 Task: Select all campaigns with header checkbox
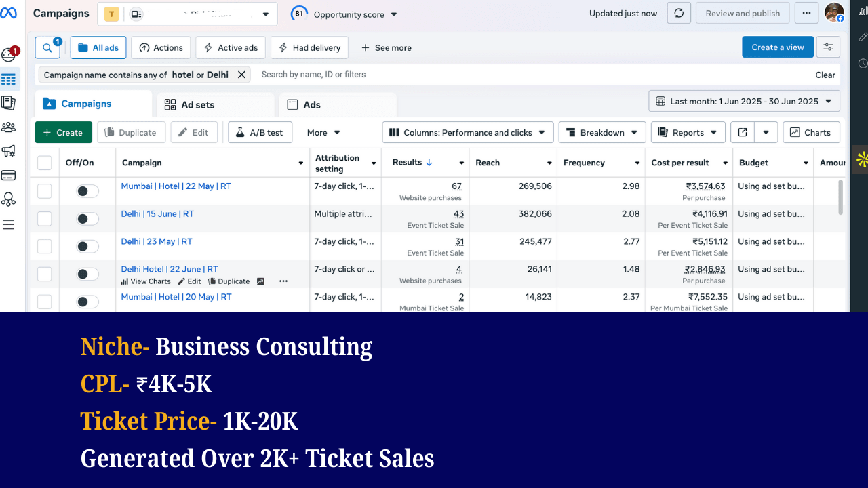point(45,163)
